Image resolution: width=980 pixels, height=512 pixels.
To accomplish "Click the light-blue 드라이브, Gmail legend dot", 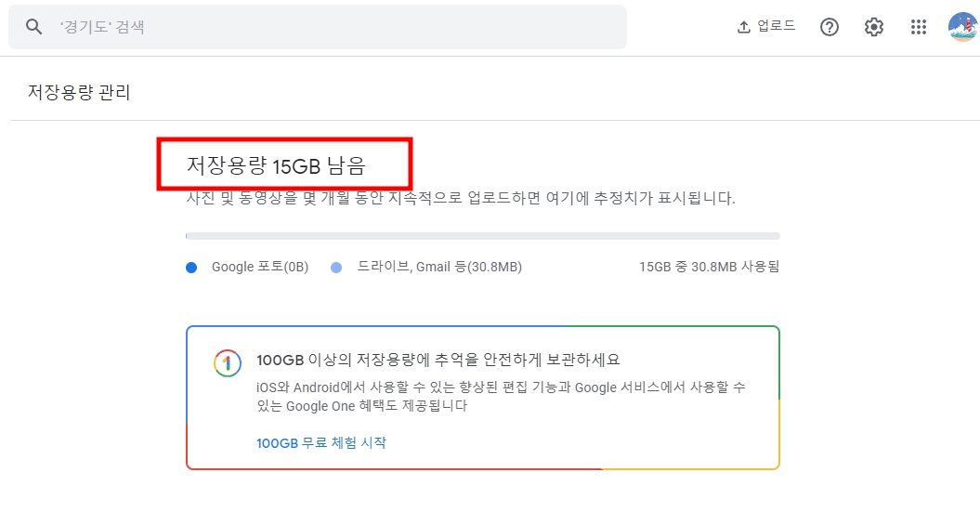I will pyautogui.click(x=336, y=268).
